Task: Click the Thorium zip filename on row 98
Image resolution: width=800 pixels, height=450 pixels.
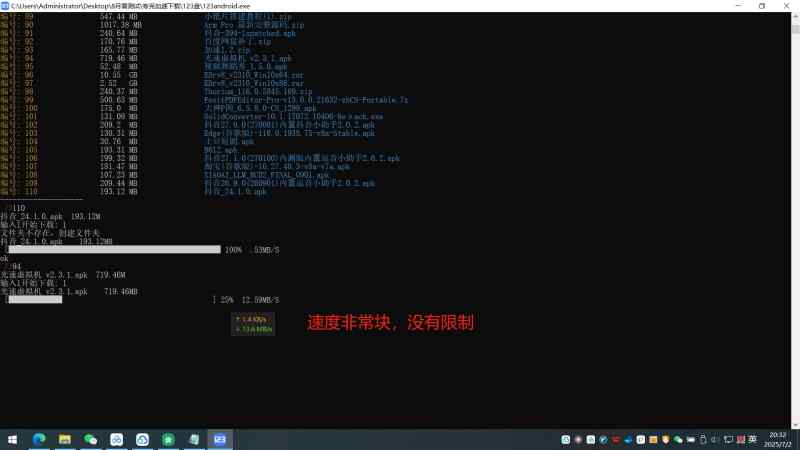Action: 258,92
